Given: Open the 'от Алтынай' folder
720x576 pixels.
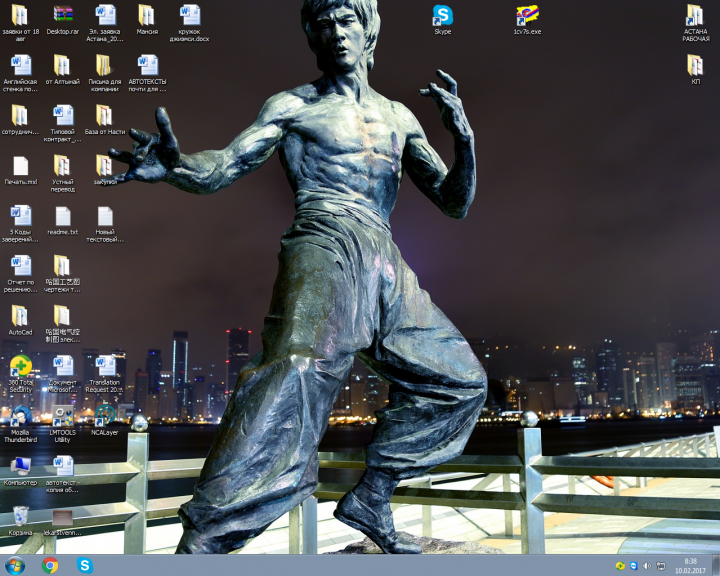Looking at the screenshot, I should 62,69.
